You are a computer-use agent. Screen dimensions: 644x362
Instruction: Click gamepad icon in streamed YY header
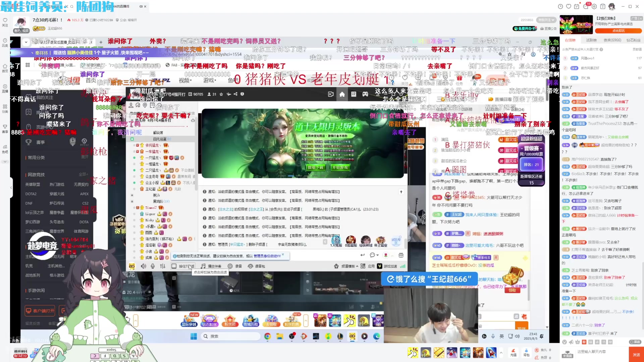point(365,95)
